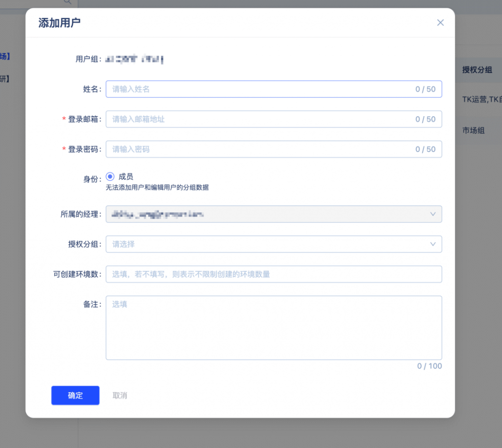This screenshot has width=502, height=448.
Task: Focus the 姓名 name input field
Action: [x=260, y=89]
